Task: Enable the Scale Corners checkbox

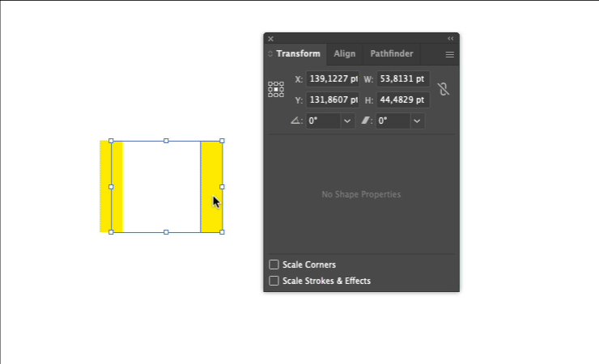Action: point(274,265)
